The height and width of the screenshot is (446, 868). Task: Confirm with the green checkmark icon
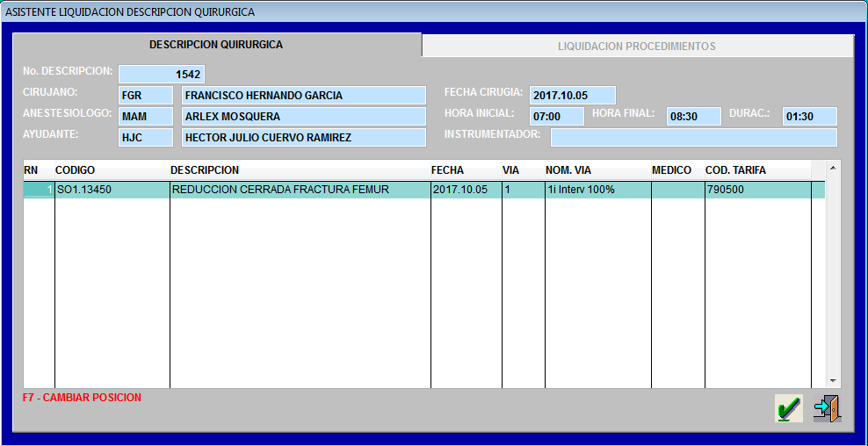click(x=788, y=408)
